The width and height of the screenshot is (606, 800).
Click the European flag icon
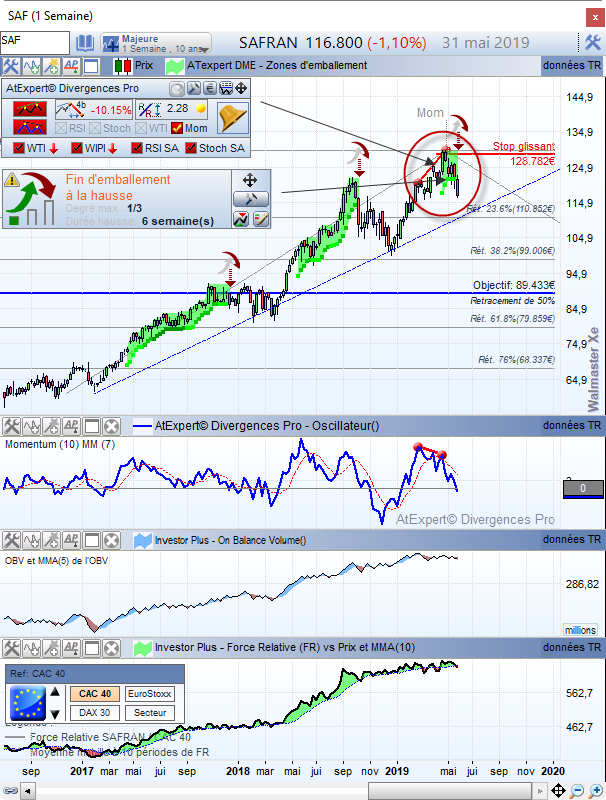(x=28, y=703)
